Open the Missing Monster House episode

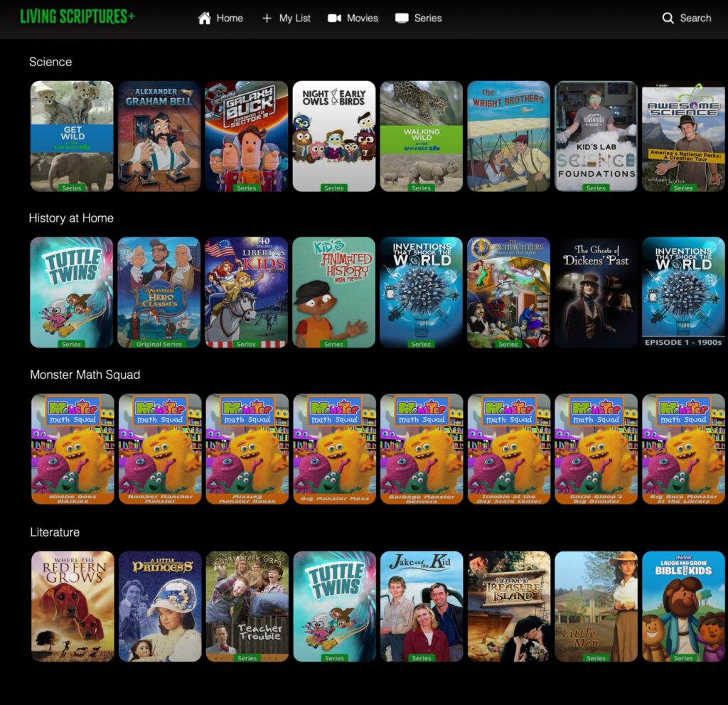coord(247,449)
